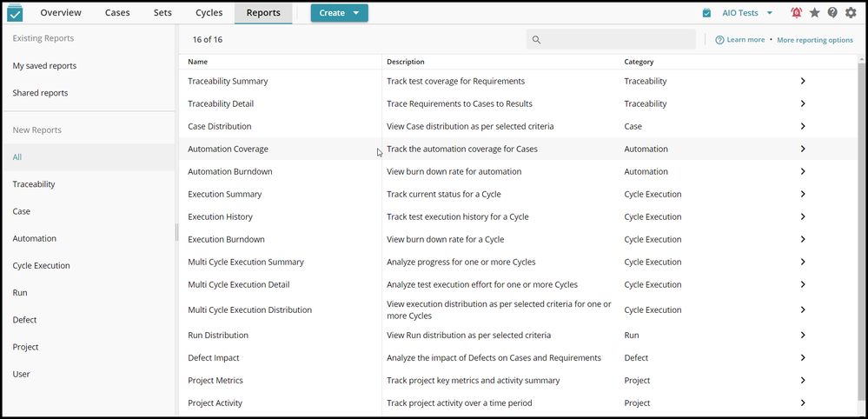The height and width of the screenshot is (419, 868).
Task: Click the arrow for Defect Impact report
Action: [x=803, y=357]
